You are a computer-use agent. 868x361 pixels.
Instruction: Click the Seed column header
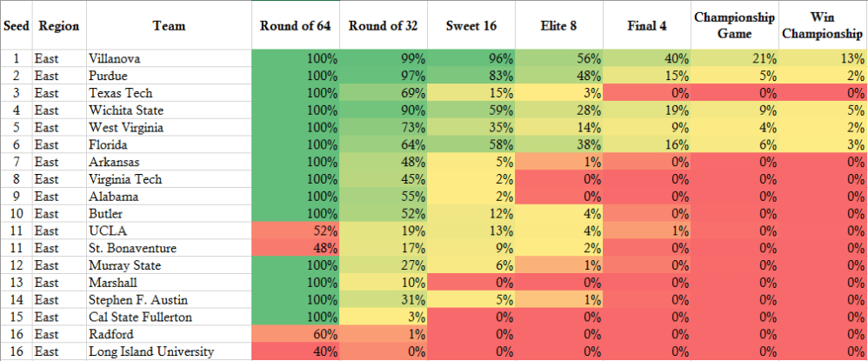pyautogui.click(x=16, y=26)
